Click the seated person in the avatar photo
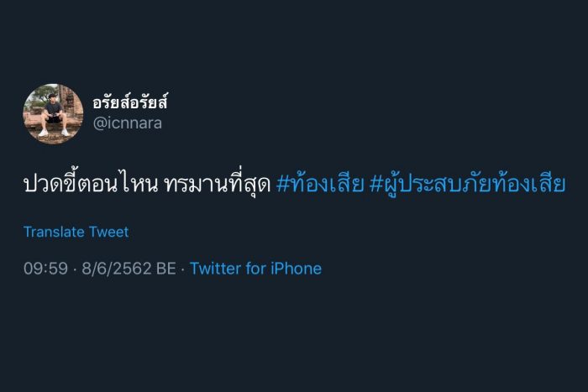Screen dimensions: 588x392 click(x=54, y=114)
